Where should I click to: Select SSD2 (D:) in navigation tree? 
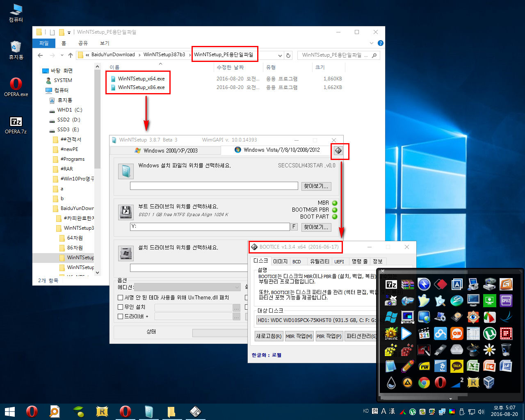pos(68,120)
